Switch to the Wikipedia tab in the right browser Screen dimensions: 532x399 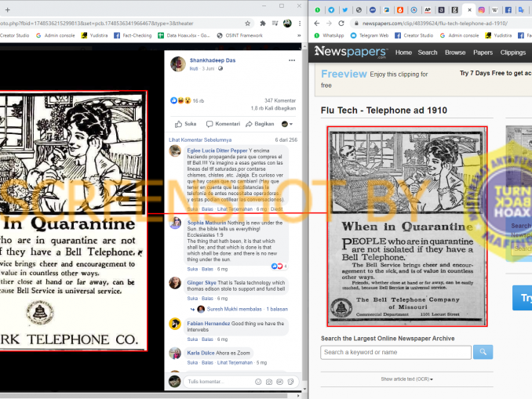tap(494, 10)
